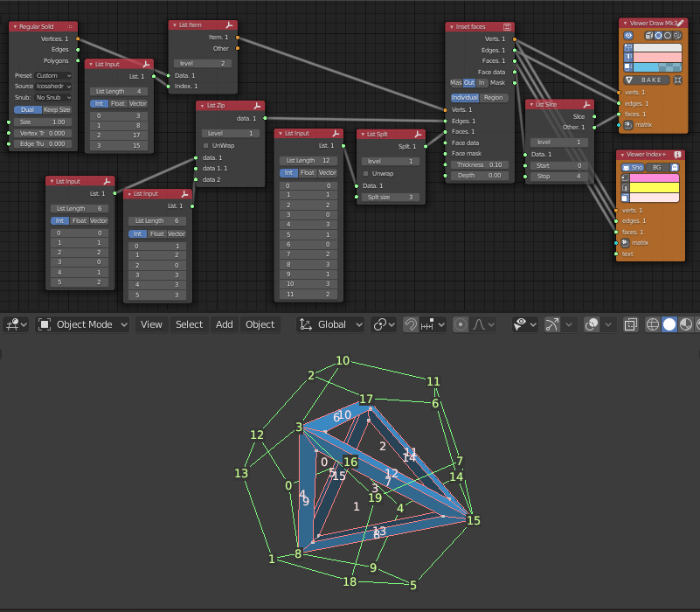Toggle Dual mode on Regular Solid node

27,110
